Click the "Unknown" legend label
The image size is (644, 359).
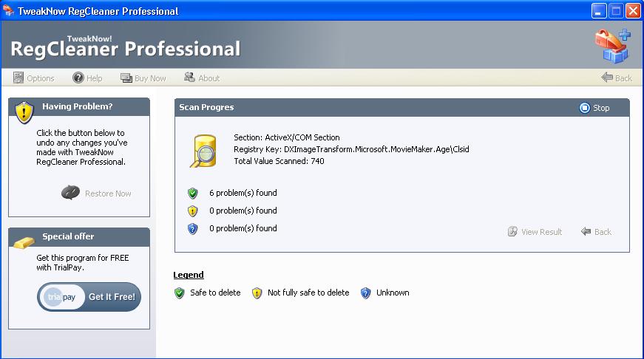[393, 293]
